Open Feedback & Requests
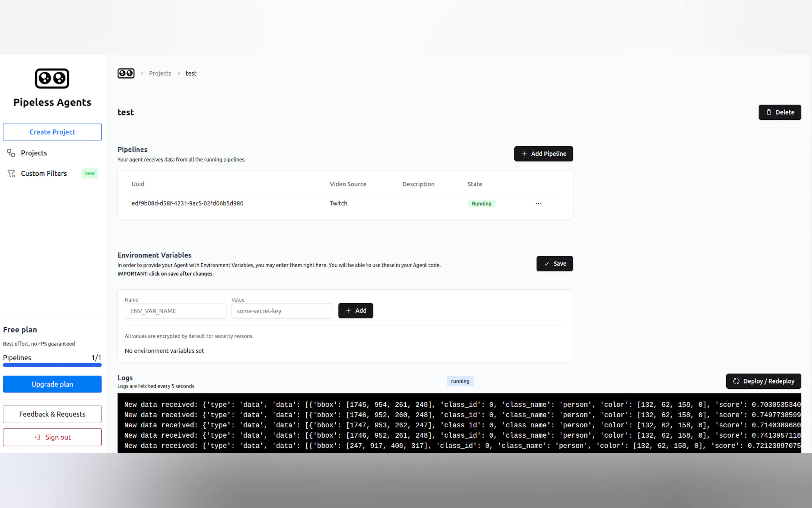 52,414
